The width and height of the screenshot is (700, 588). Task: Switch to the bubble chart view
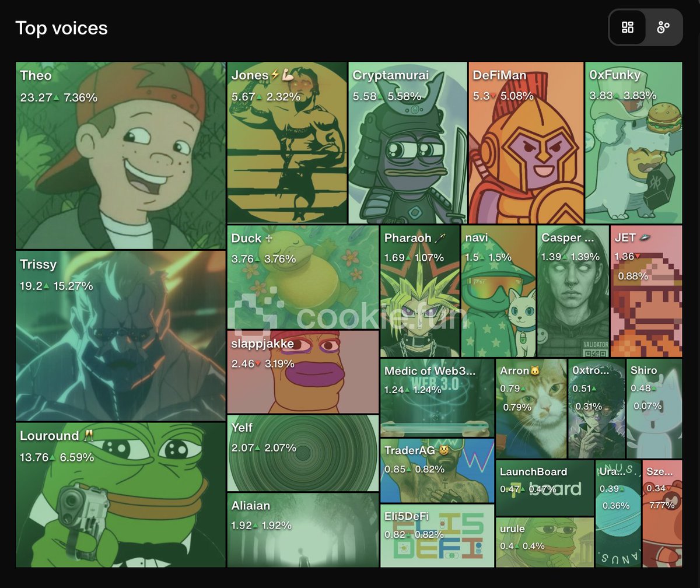point(663,27)
